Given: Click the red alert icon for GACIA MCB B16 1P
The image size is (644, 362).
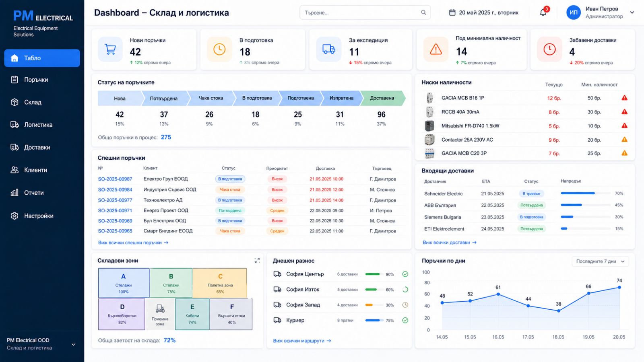Looking at the screenshot, I should click(x=624, y=98).
